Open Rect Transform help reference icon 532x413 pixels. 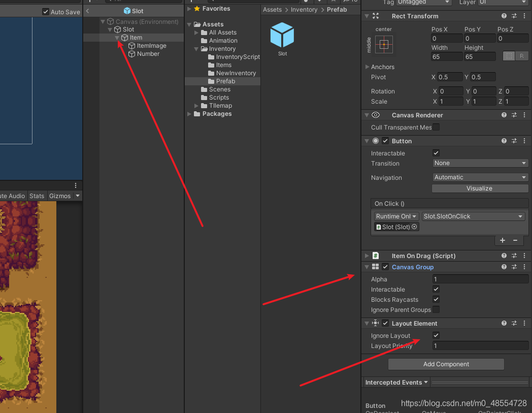(504, 16)
